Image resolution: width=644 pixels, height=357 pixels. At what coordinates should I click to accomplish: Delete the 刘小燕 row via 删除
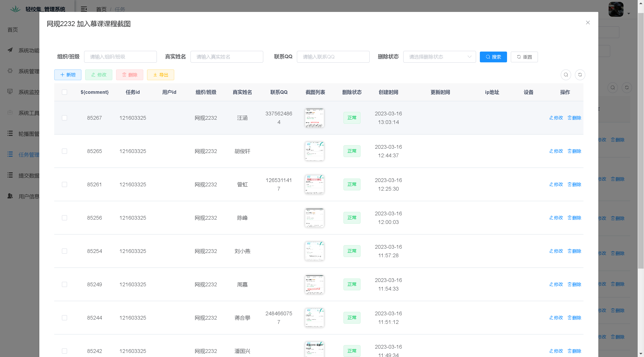click(x=574, y=251)
